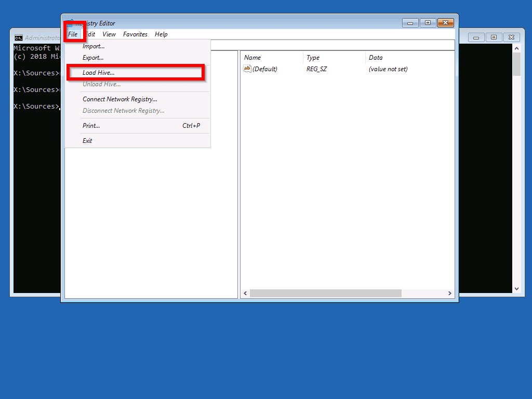Minimize the Administrator Command Prompt window
Screen dimensions: 532x399
pos(476,37)
